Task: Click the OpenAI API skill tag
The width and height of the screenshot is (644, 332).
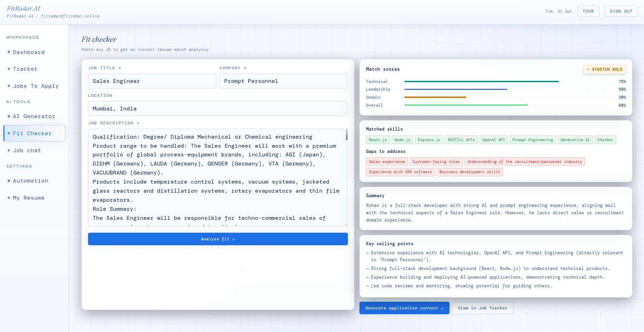Action: pos(494,140)
